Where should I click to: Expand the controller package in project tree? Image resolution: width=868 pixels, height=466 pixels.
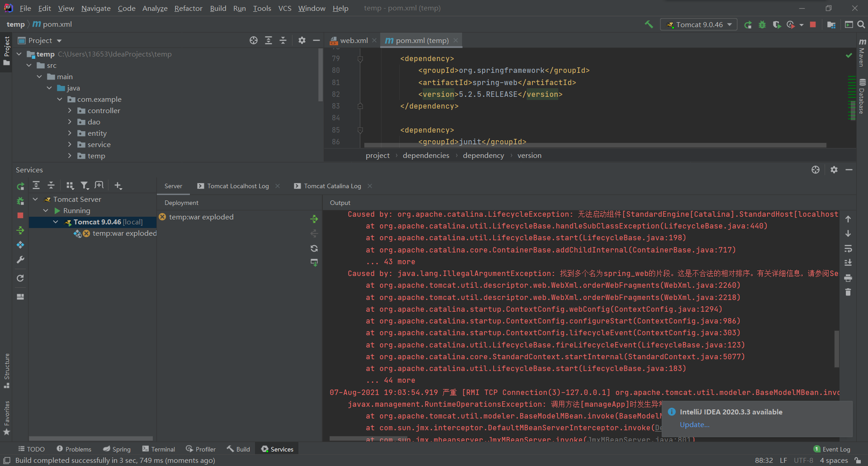click(70, 110)
